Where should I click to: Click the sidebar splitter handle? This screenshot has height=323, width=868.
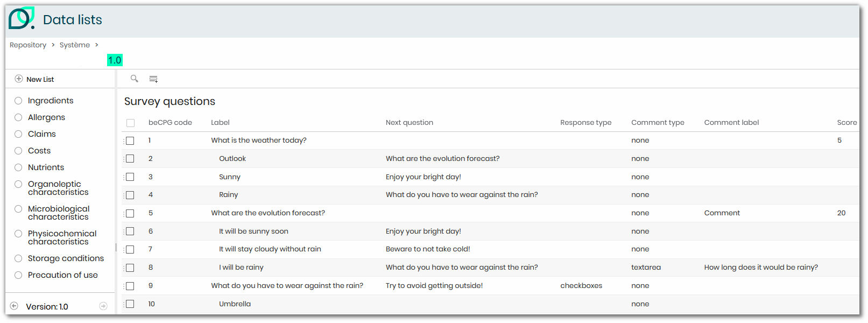pyautogui.click(x=116, y=248)
